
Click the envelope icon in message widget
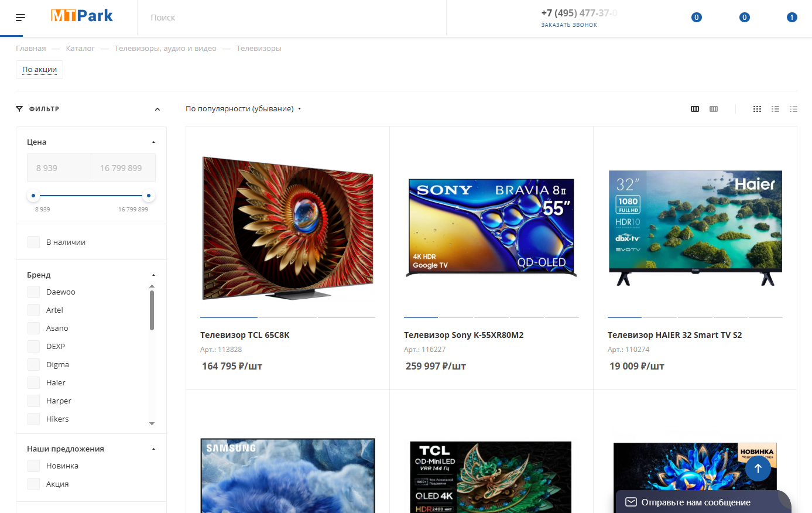click(x=631, y=502)
